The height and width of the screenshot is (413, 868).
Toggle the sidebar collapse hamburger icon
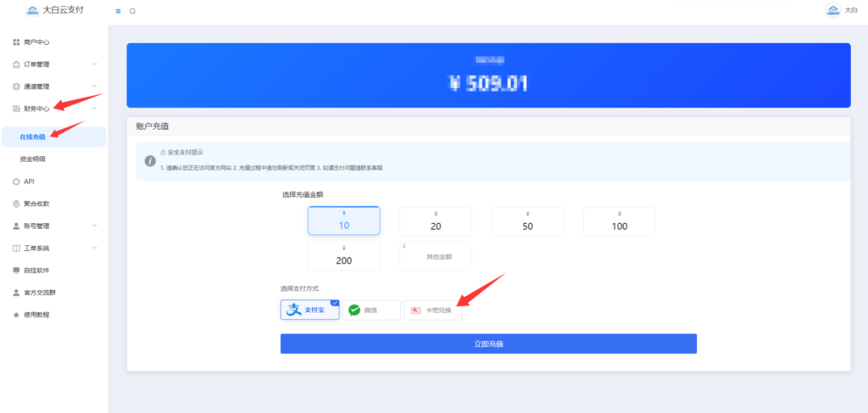click(x=118, y=11)
